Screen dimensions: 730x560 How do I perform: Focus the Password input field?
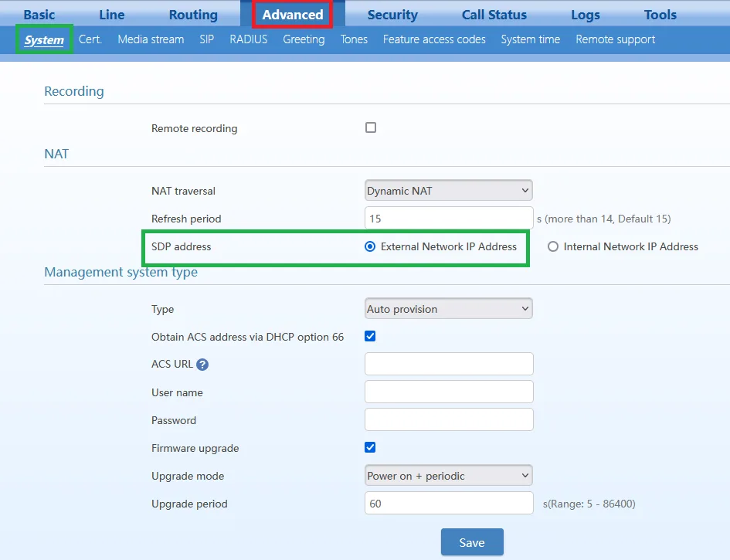[x=449, y=419]
